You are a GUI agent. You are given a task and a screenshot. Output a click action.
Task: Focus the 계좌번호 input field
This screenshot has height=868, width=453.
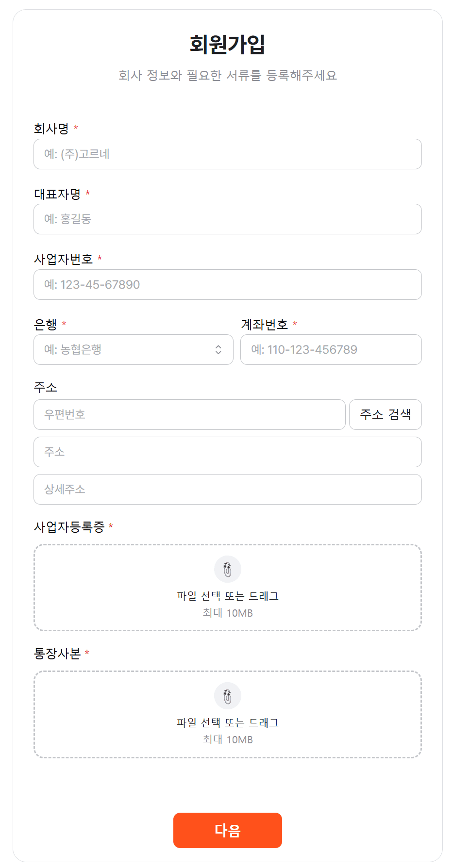point(331,349)
